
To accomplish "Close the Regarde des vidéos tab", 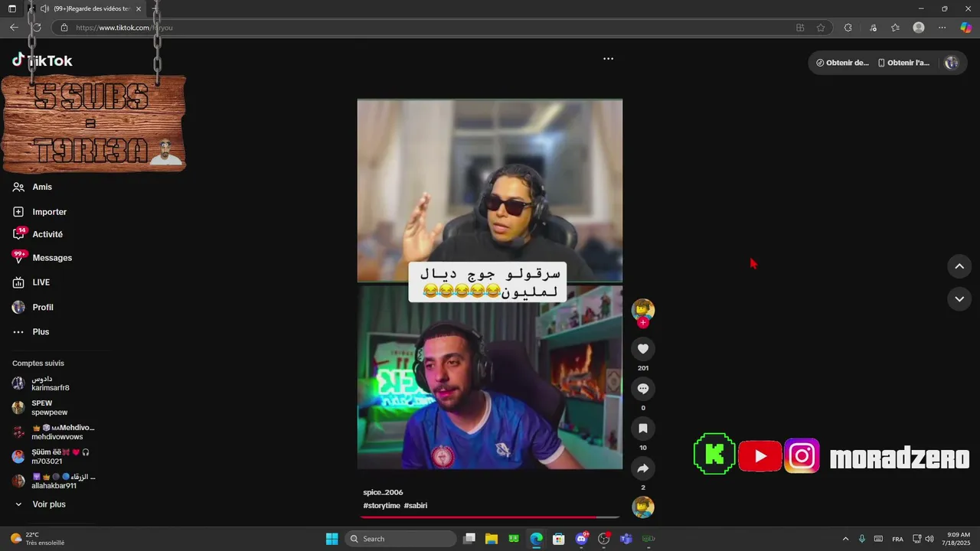I will click(x=139, y=8).
